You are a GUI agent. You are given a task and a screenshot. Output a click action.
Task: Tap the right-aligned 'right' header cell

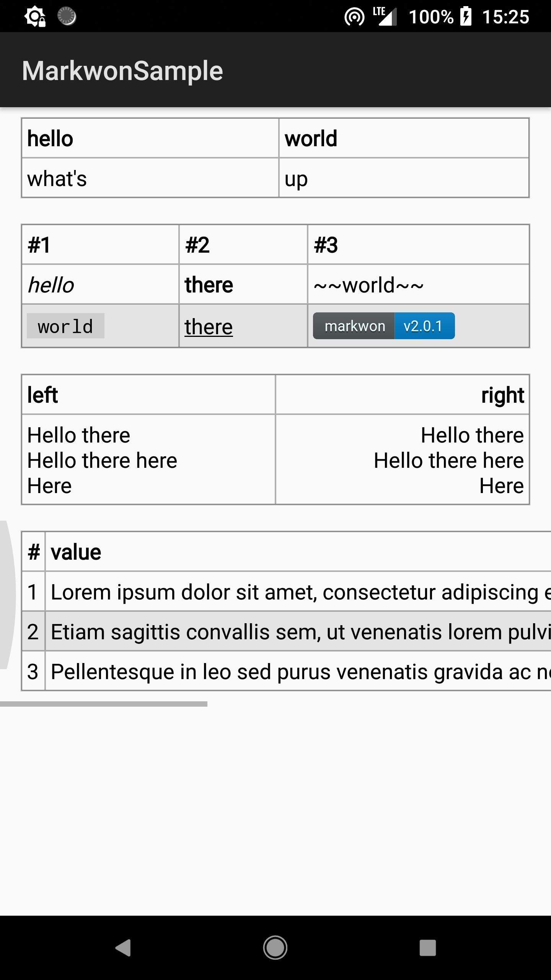402,395
